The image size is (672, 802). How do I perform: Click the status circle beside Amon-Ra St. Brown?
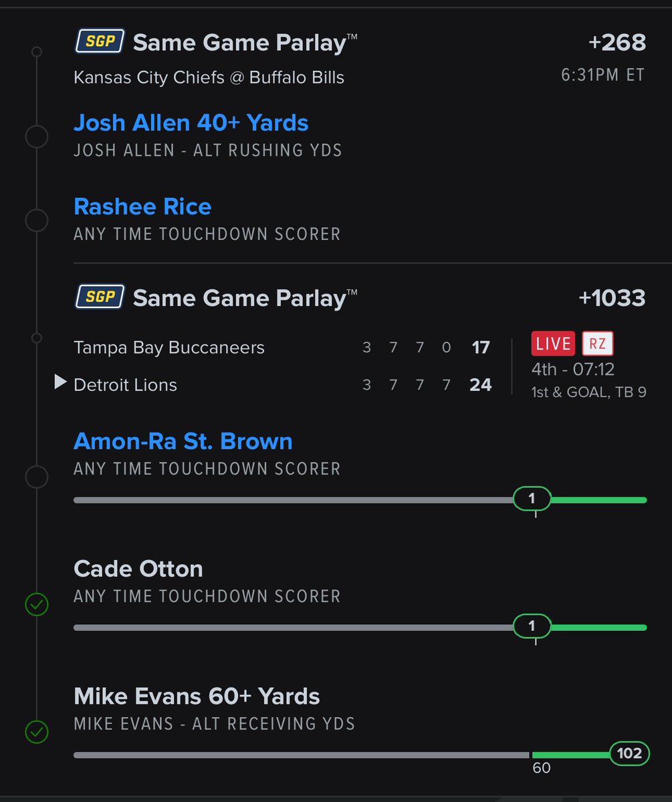point(36,477)
